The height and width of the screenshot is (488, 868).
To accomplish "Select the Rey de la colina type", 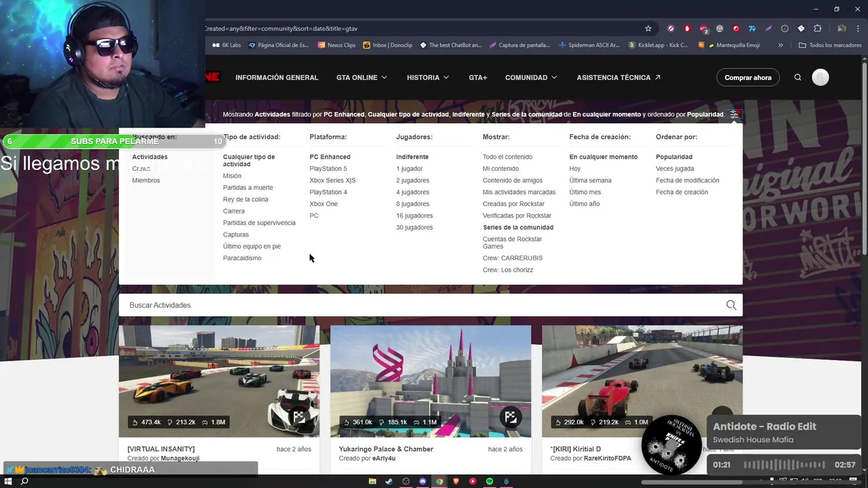I will pyautogui.click(x=245, y=199).
